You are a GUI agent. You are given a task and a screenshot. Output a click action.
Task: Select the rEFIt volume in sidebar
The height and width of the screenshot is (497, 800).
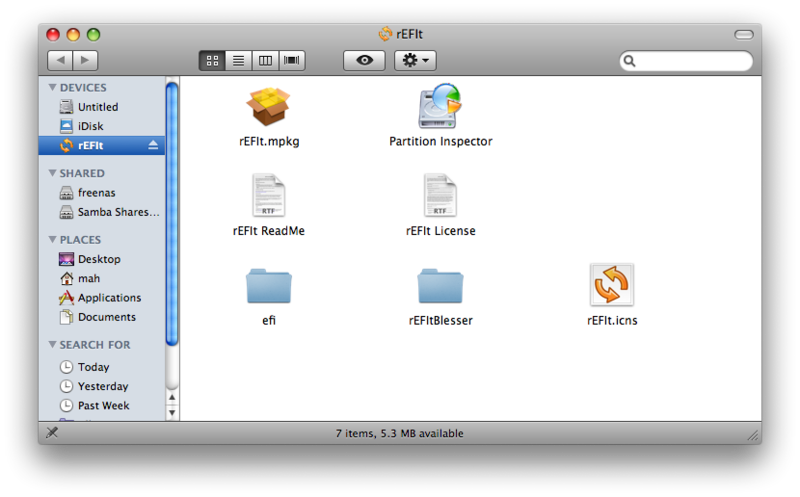tap(102, 145)
